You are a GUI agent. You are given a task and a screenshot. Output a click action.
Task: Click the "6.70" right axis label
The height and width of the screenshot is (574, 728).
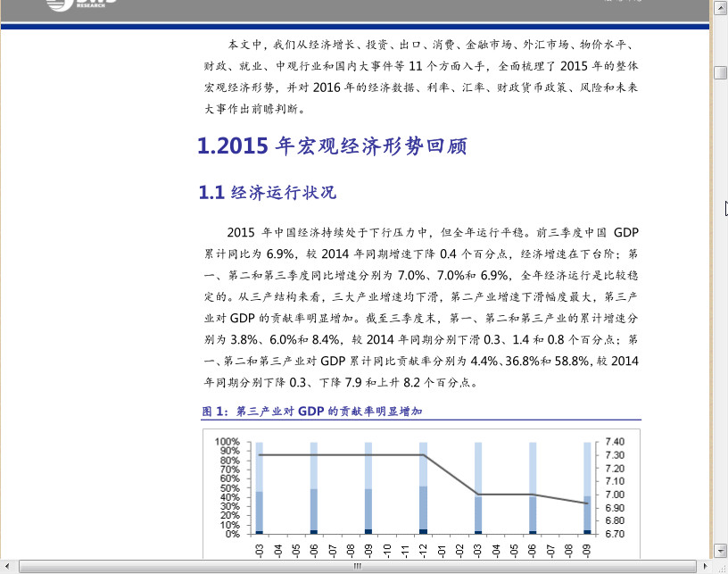click(x=615, y=534)
